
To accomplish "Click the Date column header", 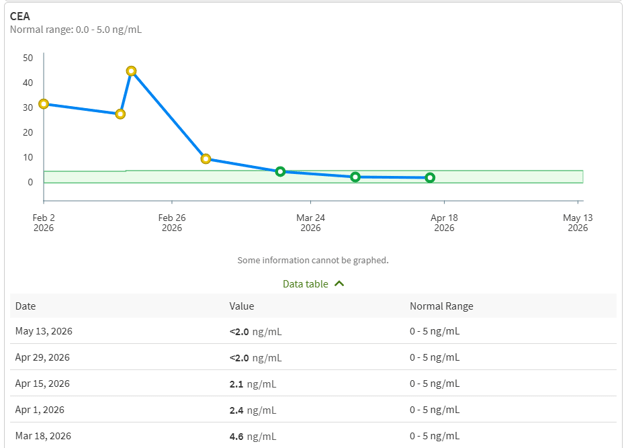I will click(x=25, y=306).
